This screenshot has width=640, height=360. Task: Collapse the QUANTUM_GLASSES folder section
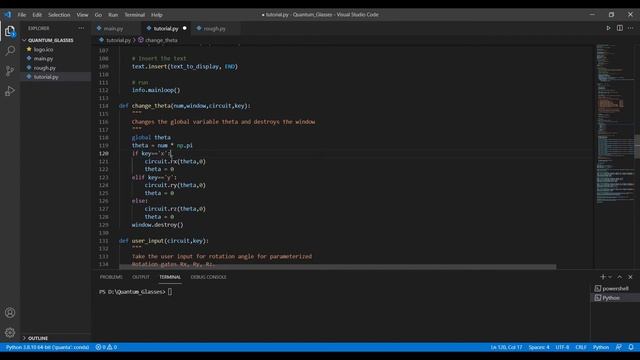point(51,40)
